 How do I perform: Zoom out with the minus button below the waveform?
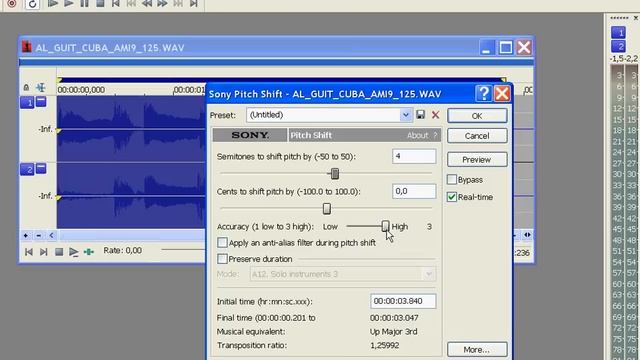click(38, 236)
